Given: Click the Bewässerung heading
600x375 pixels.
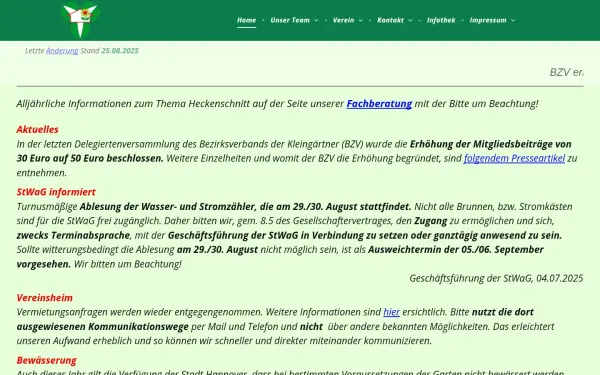Looking at the screenshot, I should 46,360.
